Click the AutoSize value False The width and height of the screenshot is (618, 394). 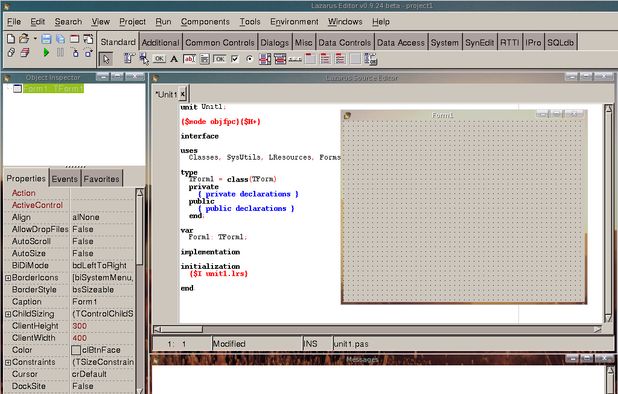83,253
